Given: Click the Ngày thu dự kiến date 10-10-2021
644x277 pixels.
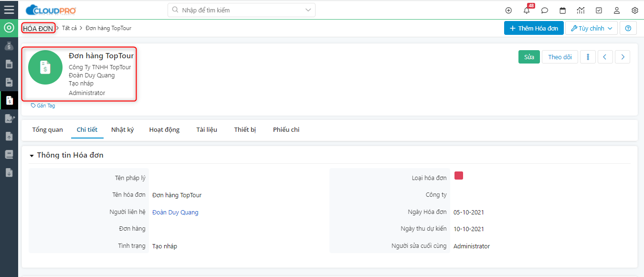Looking at the screenshot, I should coord(469,229).
